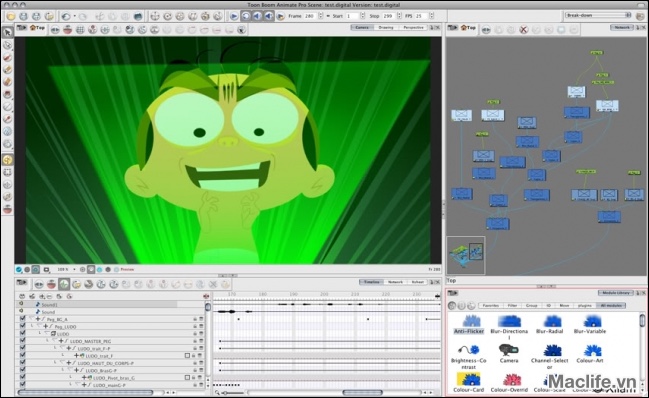Select the arrow Select tool in left toolbar
649x398 pixels.
(7, 32)
